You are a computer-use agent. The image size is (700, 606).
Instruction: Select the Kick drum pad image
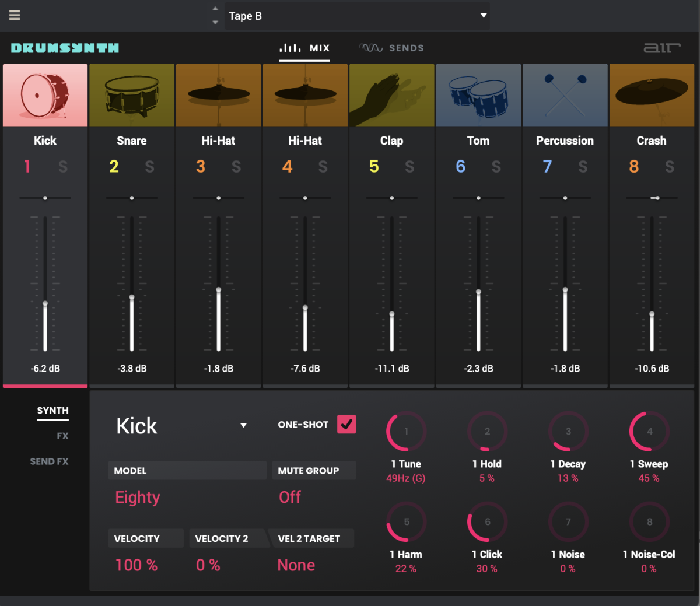click(45, 95)
